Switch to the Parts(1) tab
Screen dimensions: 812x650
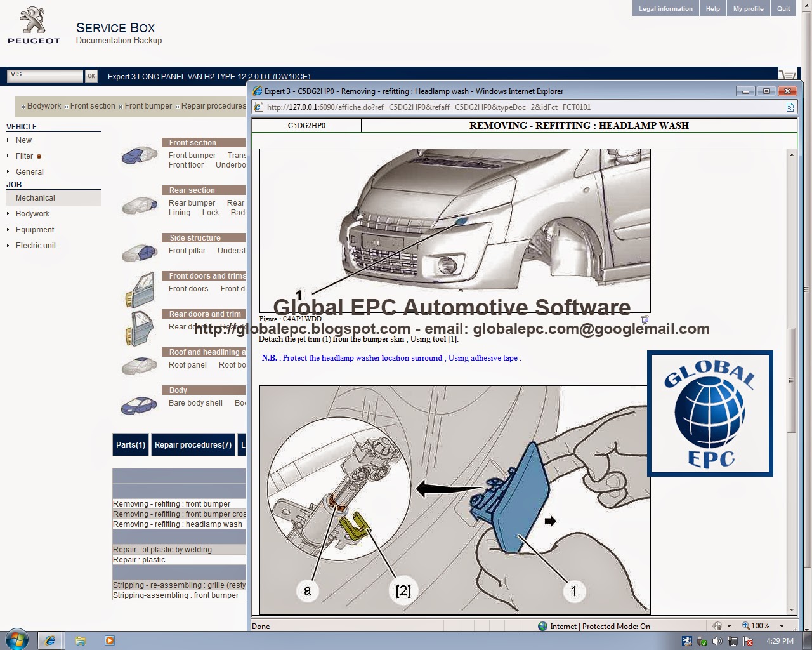130,444
